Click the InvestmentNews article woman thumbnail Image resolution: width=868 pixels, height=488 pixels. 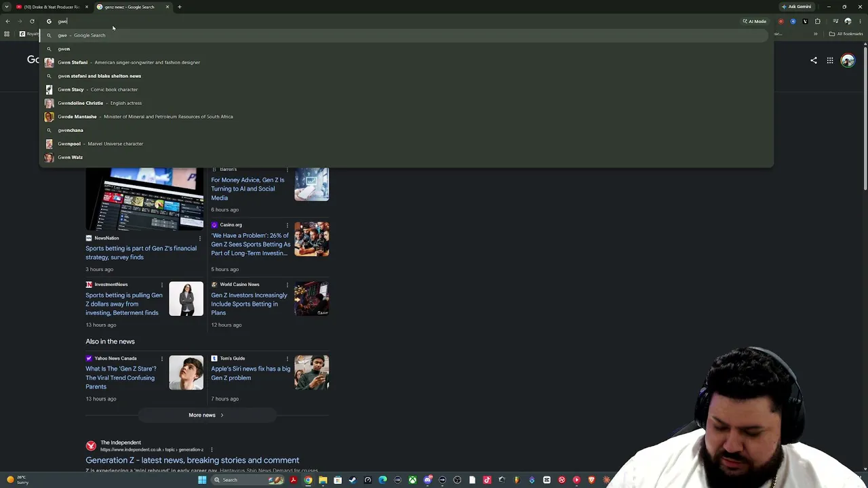(x=186, y=299)
